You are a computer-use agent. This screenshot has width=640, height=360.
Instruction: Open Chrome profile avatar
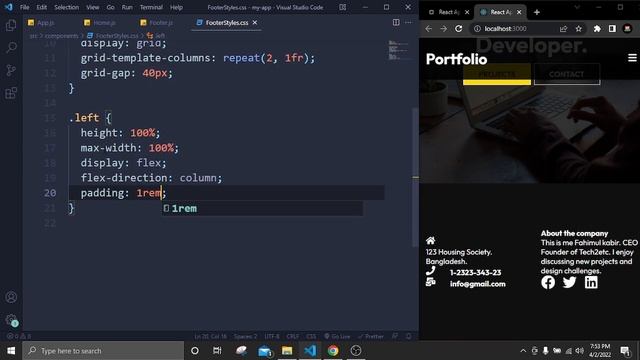coord(627,29)
